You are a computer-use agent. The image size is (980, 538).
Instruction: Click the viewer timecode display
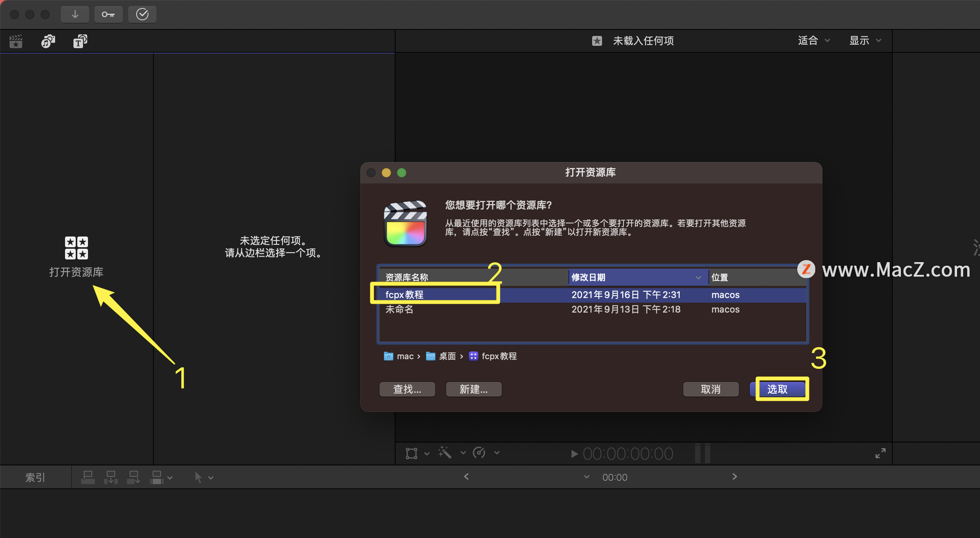tap(628, 454)
